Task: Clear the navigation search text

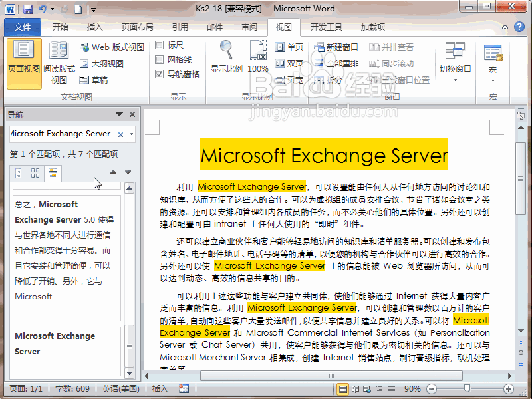Action: [x=120, y=134]
